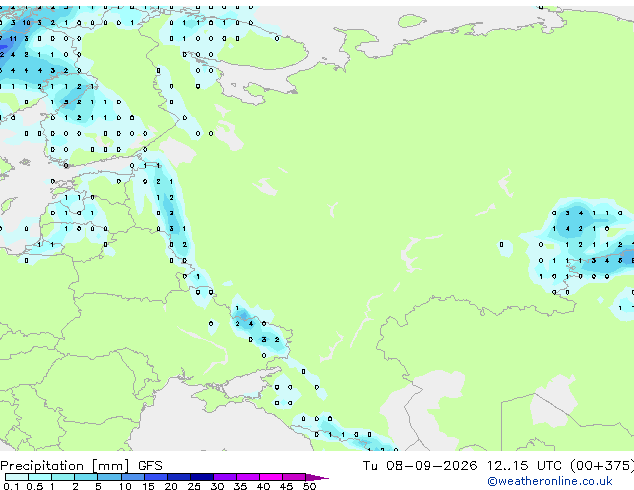Click the '(00+375)' forecast offset text
634x490 pixels.
[602, 466]
